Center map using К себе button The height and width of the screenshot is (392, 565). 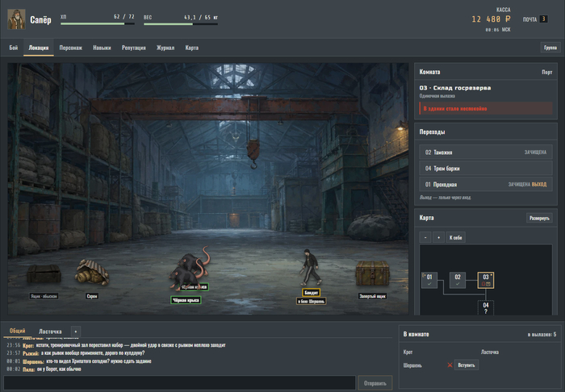click(x=455, y=238)
